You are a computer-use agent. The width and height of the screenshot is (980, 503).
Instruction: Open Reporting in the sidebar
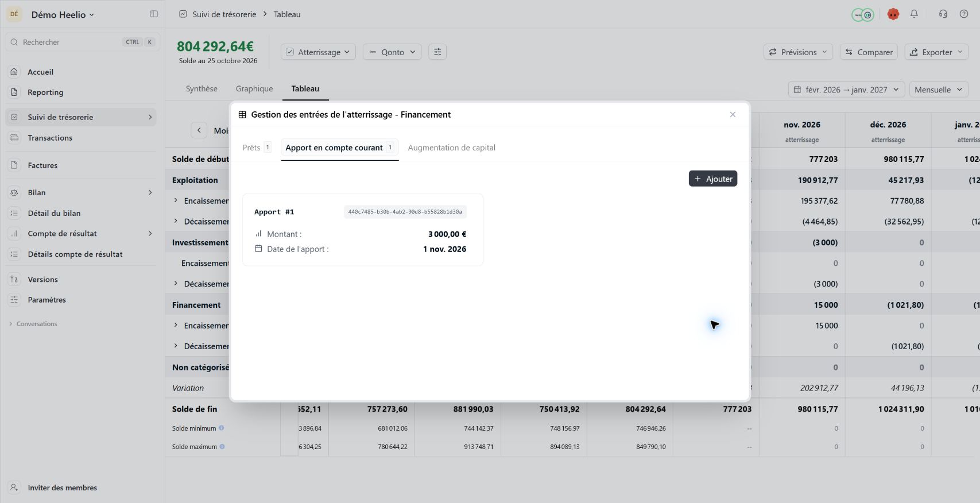pos(81,92)
